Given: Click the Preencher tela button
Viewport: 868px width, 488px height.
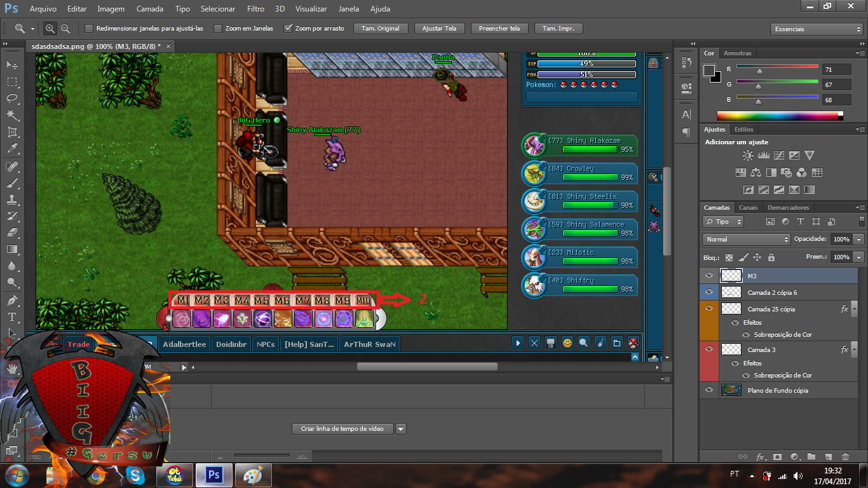Looking at the screenshot, I should pyautogui.click(x=499, y=29).
